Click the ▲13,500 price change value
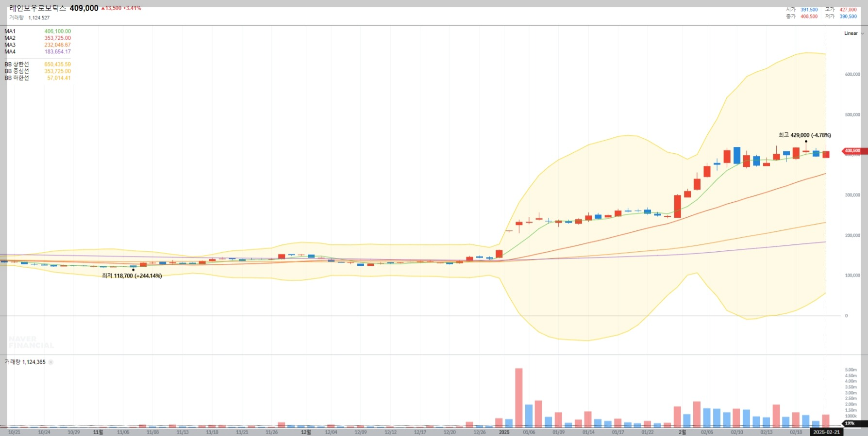 pos(111,8)
